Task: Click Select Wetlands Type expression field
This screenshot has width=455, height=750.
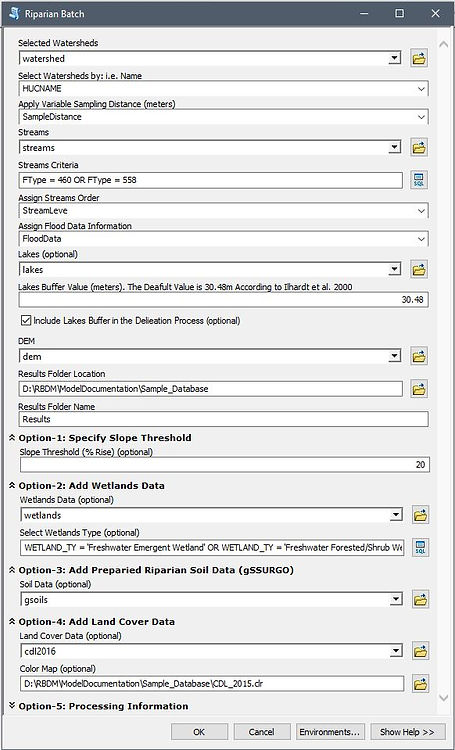Action: [x=212, y=547]
